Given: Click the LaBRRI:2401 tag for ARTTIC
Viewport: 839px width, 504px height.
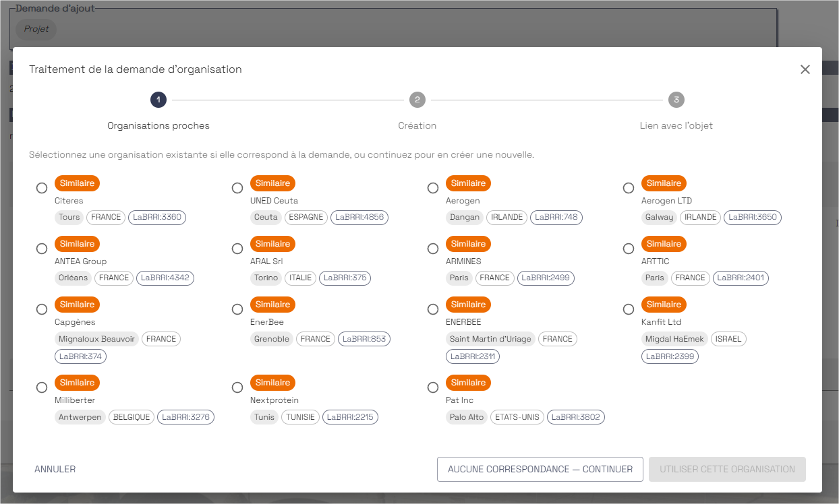Looking at the screenshot, I should pos(740,278).
